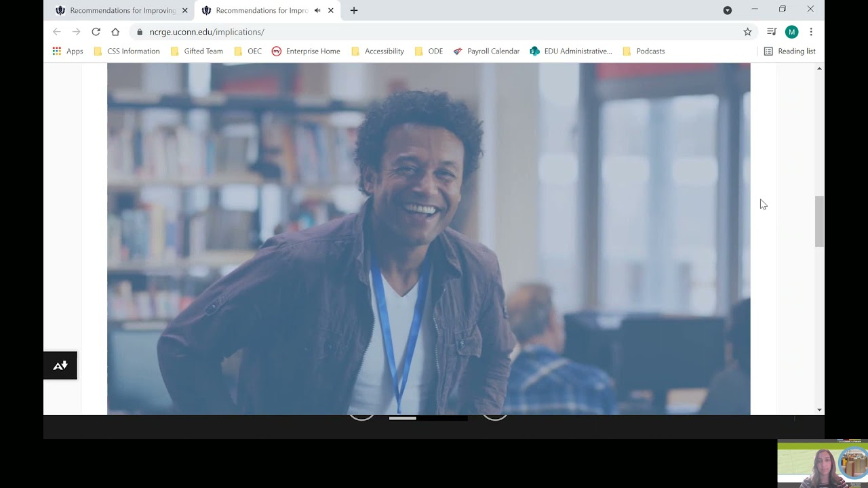
Task: Click the page scrollbar down arrow
Action: (819, 409)
